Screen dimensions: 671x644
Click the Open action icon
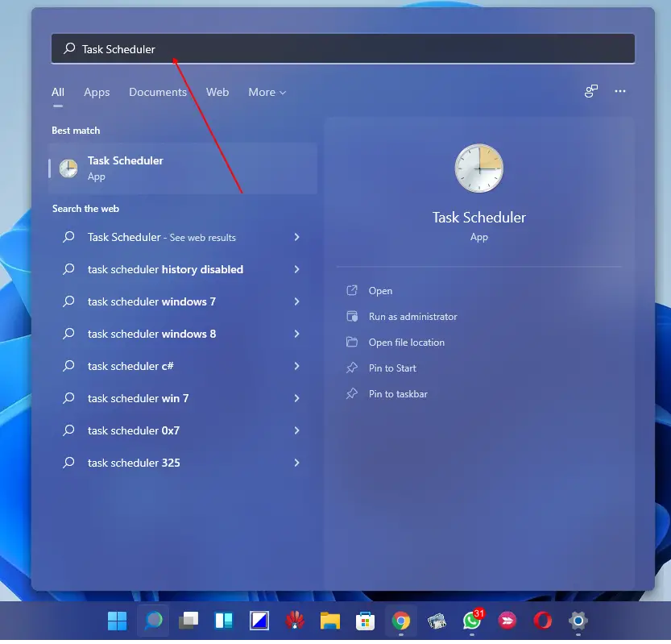(x=352, y=290)
